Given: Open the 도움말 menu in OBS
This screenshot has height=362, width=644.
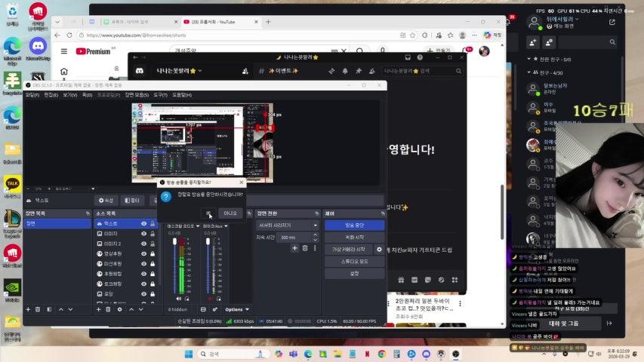Looking at the screenshot, I should [x=182, y=95].
